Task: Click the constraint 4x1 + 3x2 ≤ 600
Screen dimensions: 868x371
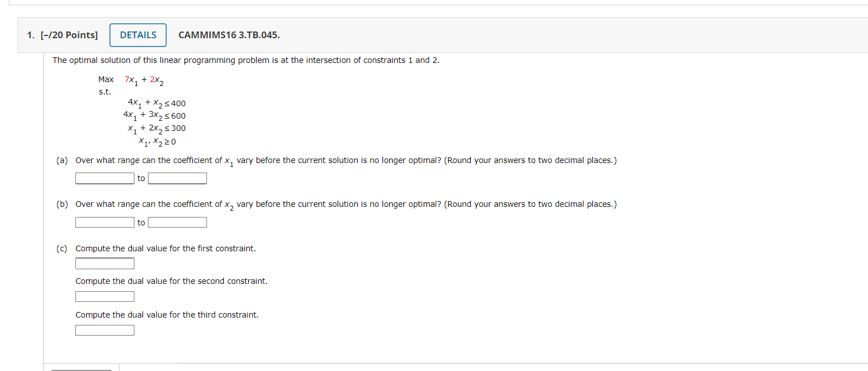Action: tap(155, 116)
